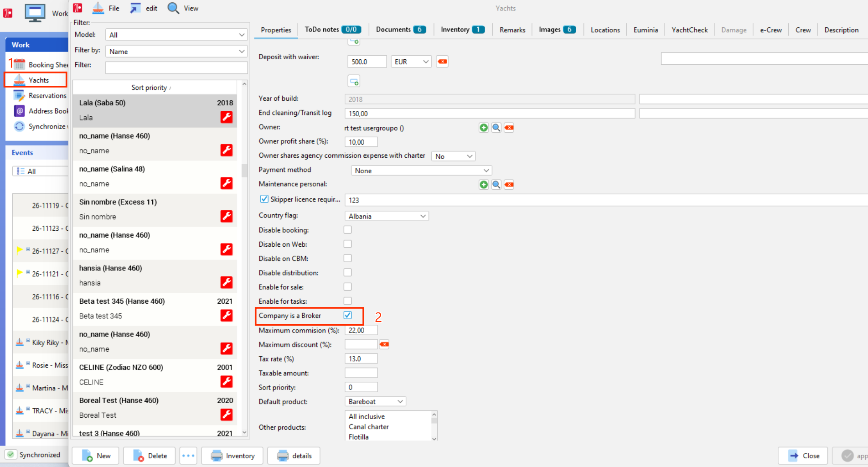Viewport: 868px width, 467px height.
Task: Expand the Payment method dropdown
Action: pyautogui.click(x=421, y=171)
